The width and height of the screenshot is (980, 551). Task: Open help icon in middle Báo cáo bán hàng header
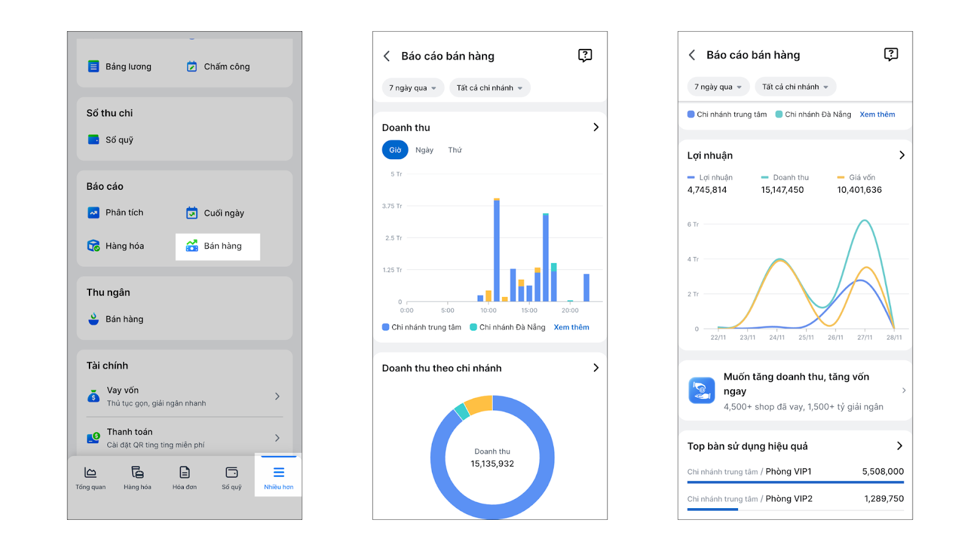coord(585,56)
